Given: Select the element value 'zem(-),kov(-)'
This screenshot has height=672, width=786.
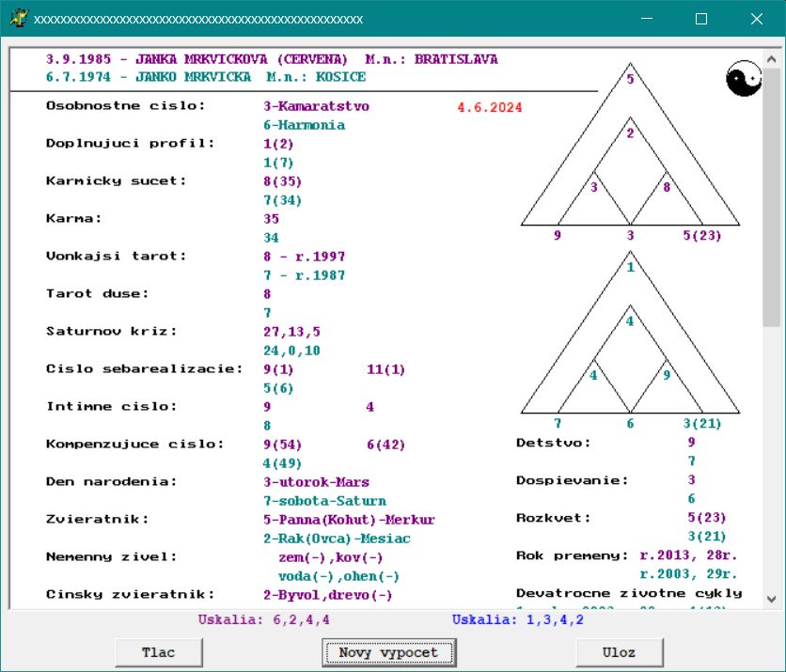Looking at the screenshot, I should (x=331, y=557).
